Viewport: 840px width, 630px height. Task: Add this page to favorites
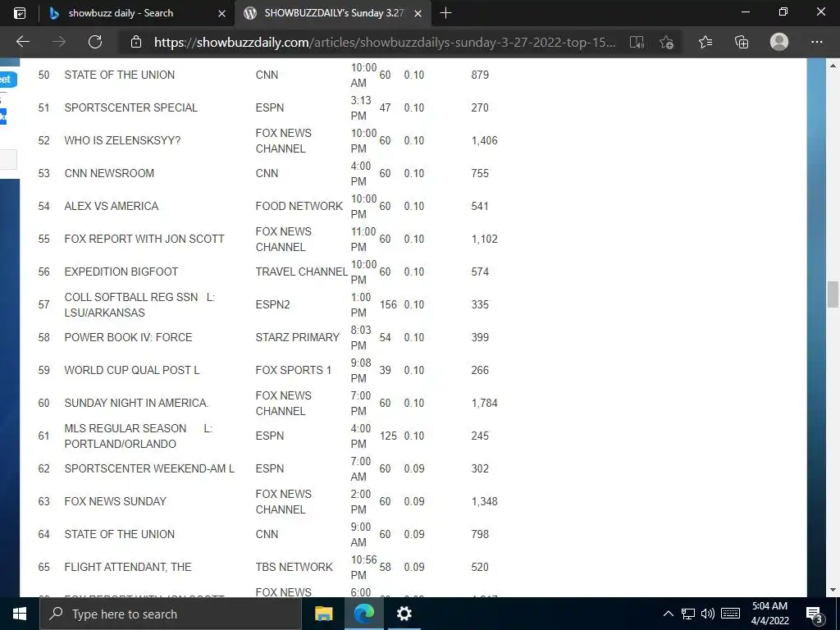[666, 42]
